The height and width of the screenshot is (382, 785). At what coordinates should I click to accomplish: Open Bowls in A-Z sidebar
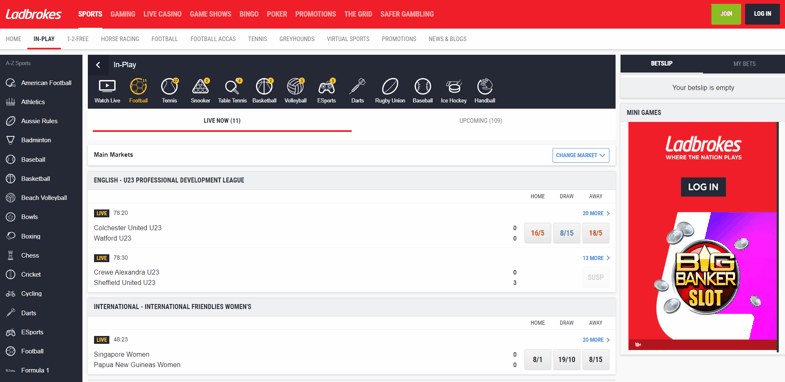coord(41,217)
